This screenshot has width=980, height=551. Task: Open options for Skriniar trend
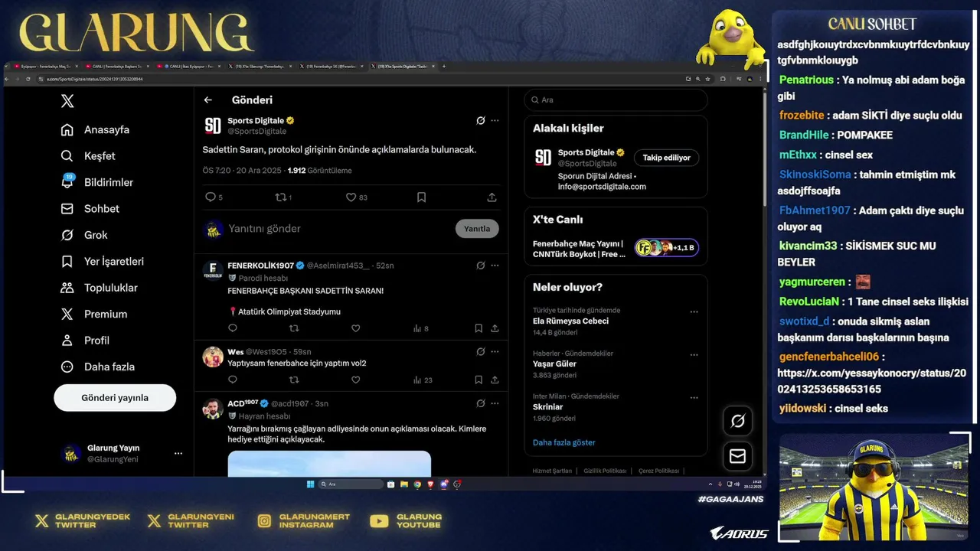click(x=694, y=397)
